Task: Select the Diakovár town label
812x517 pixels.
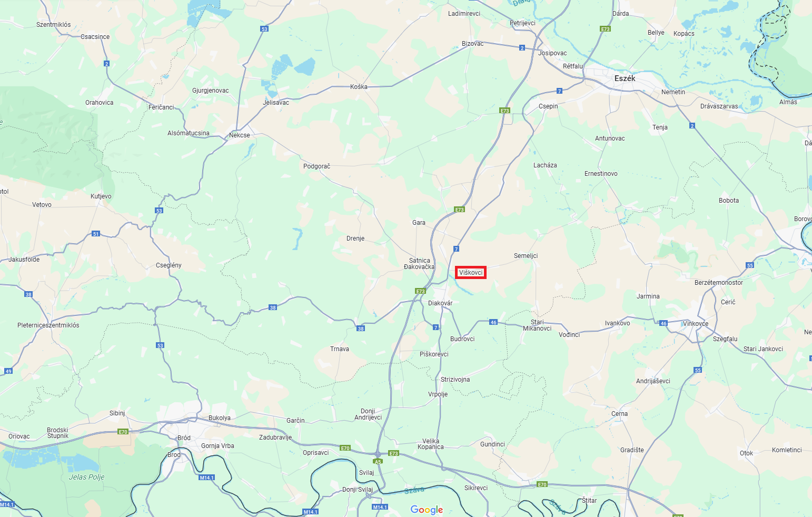Action: click(x=440, y=303)
